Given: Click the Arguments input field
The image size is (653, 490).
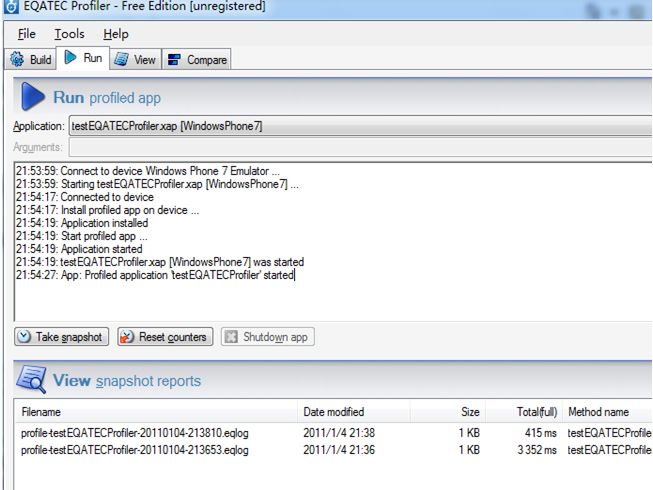Looking at the screenshot, I should 361,147.
